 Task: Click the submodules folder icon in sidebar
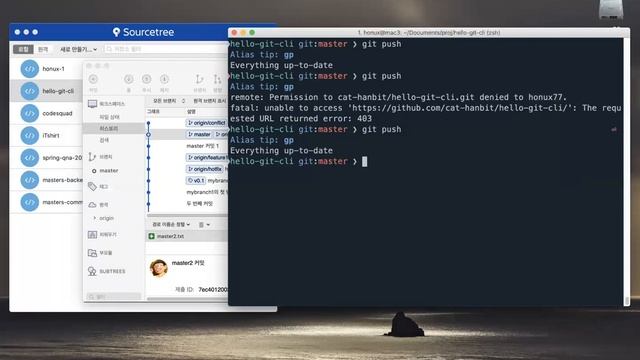point(92,253)
